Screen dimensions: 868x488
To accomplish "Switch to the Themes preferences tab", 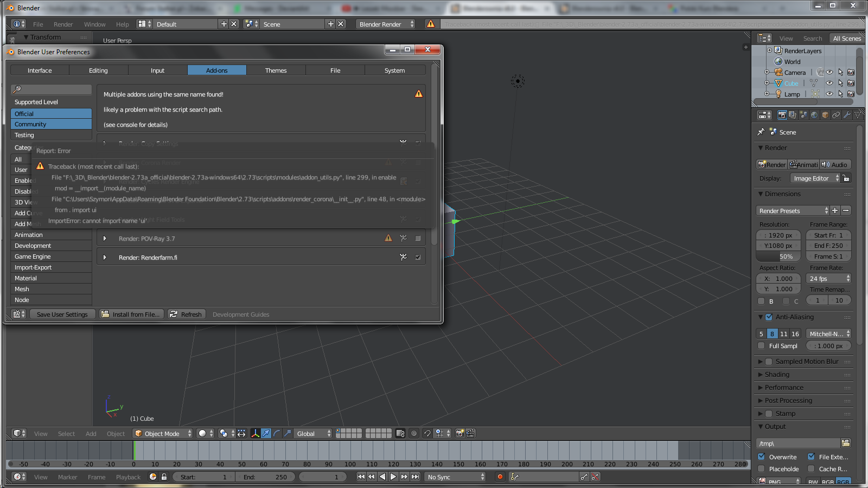I will (276, 70).
